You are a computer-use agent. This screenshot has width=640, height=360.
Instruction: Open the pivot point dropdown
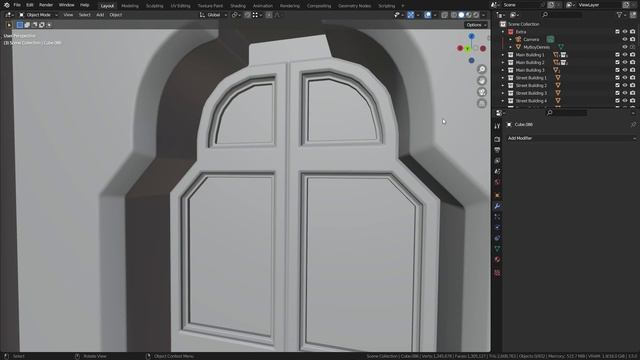click(236, 15)
